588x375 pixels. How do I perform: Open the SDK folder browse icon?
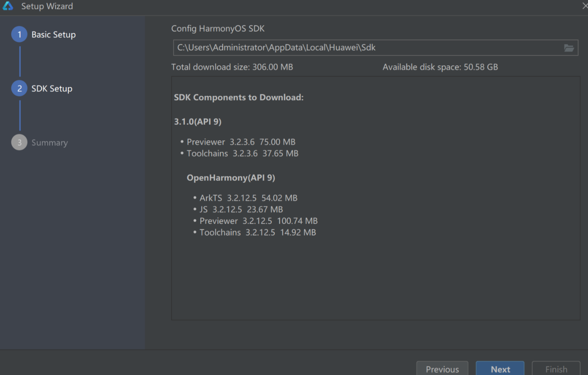569,48
